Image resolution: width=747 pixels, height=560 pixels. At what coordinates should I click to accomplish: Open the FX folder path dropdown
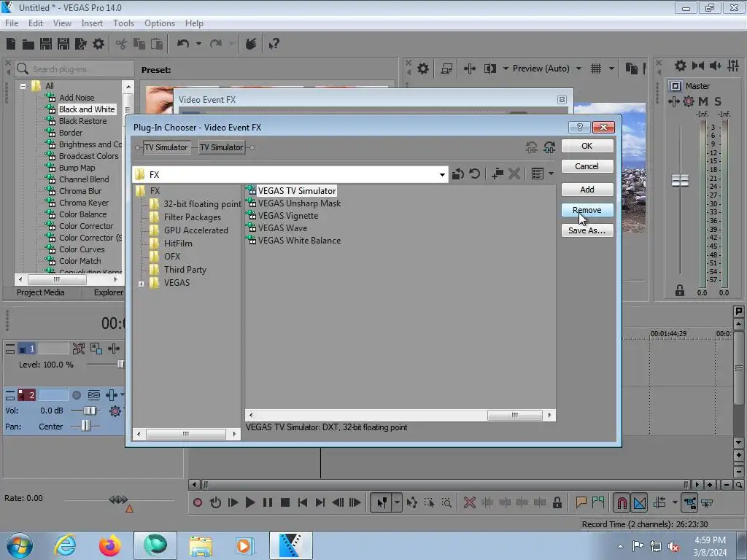click(x=442, y=175)
